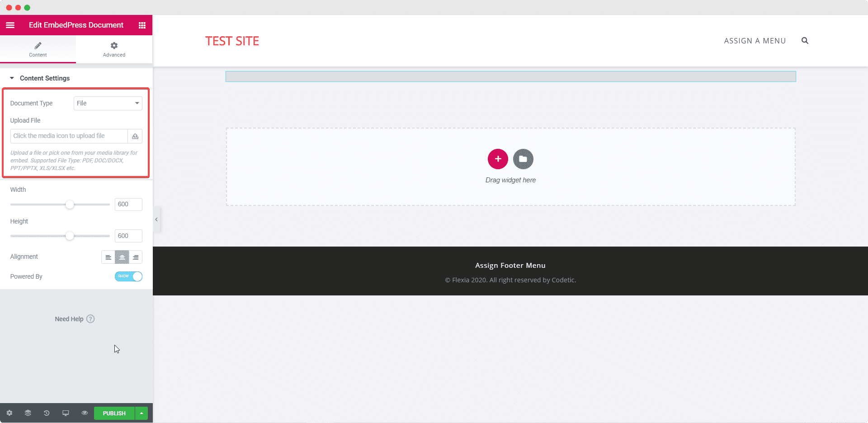Image resolution: width=868 pixels, height=423 pixels.
Task: Select right alignment option
Action: [136, 257]
